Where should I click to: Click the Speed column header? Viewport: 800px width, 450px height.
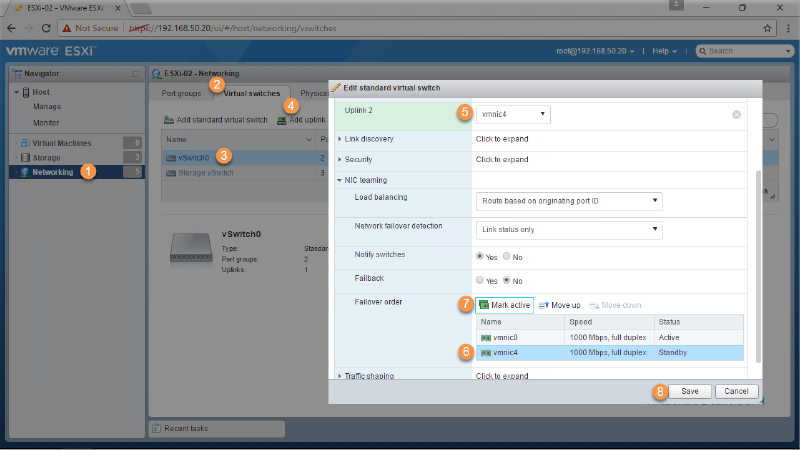pyautogui.click(x=609, y=322)
